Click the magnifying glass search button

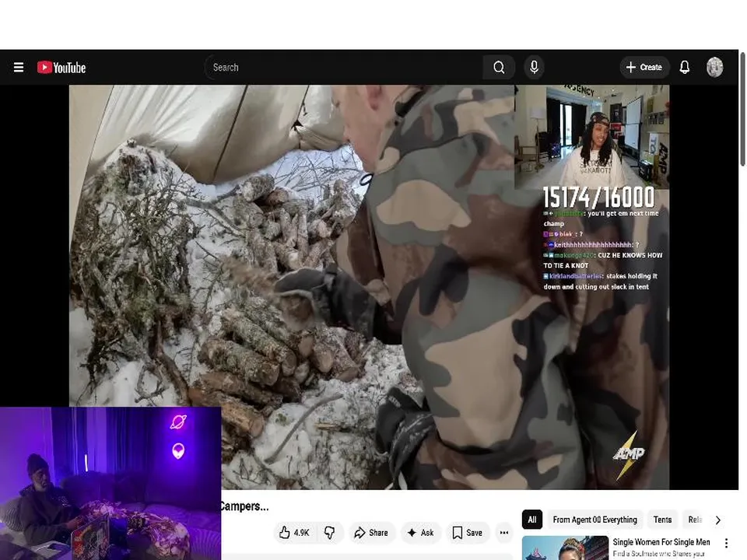point(499,67)
